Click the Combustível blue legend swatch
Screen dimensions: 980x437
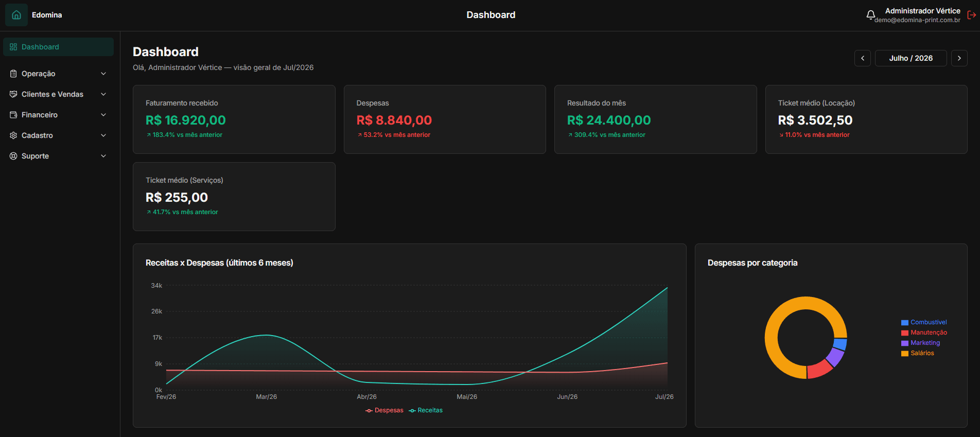[905, 323]
